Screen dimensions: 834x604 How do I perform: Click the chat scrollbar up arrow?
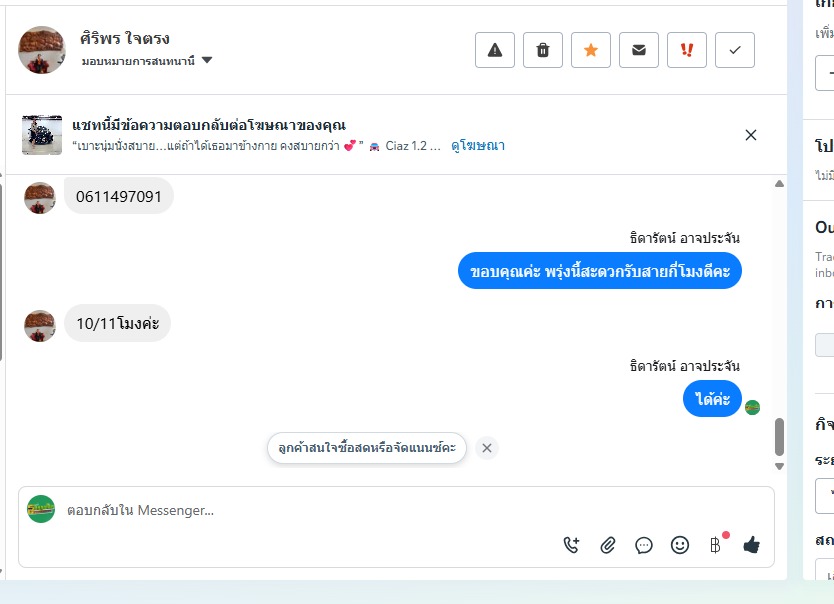[x=780, y=184]
